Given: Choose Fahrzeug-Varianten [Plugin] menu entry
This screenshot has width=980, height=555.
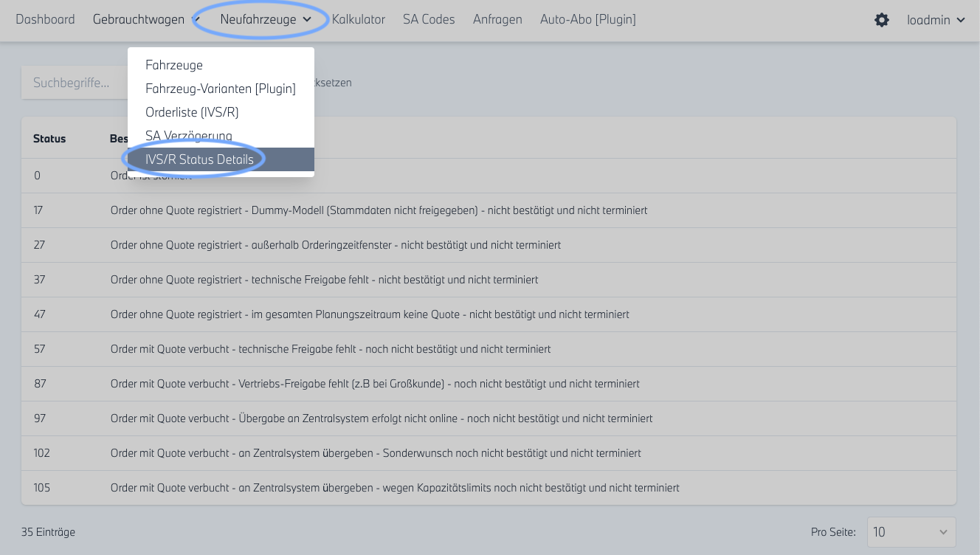Looking at the screenshot, I should point(220,89).
